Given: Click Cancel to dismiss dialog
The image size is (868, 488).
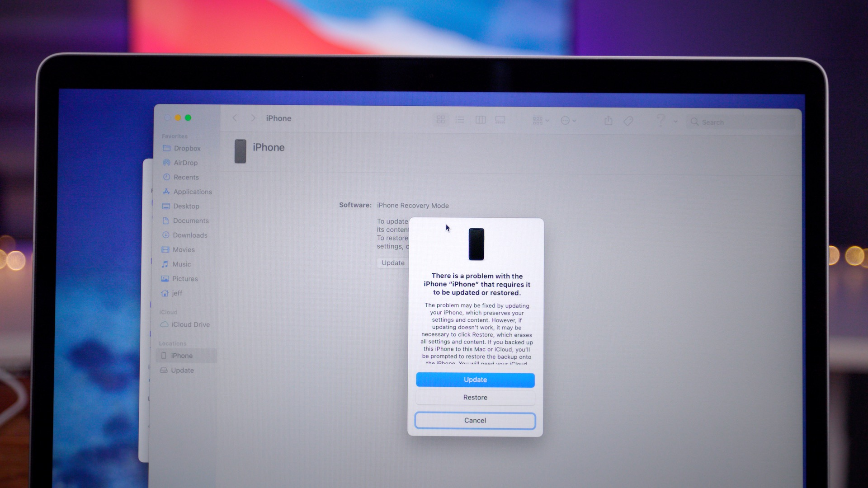Looking at the screenshot, I should [x=475, y=420].
